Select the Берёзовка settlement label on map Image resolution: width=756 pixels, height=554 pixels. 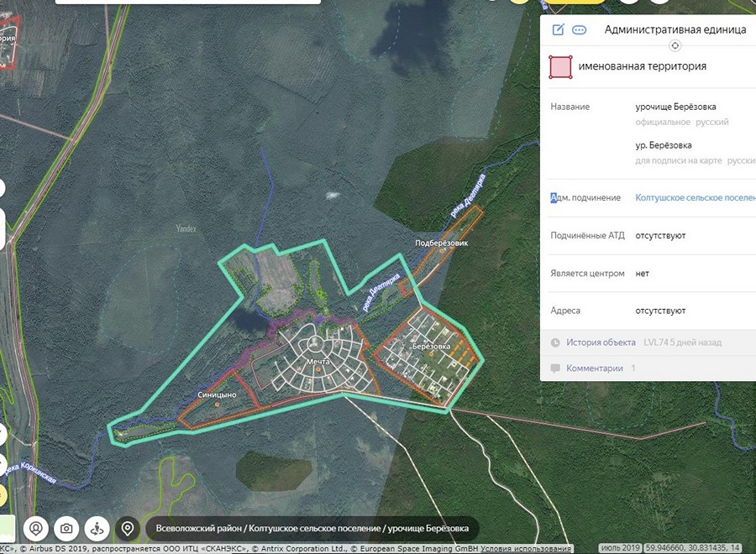(431, 346)
